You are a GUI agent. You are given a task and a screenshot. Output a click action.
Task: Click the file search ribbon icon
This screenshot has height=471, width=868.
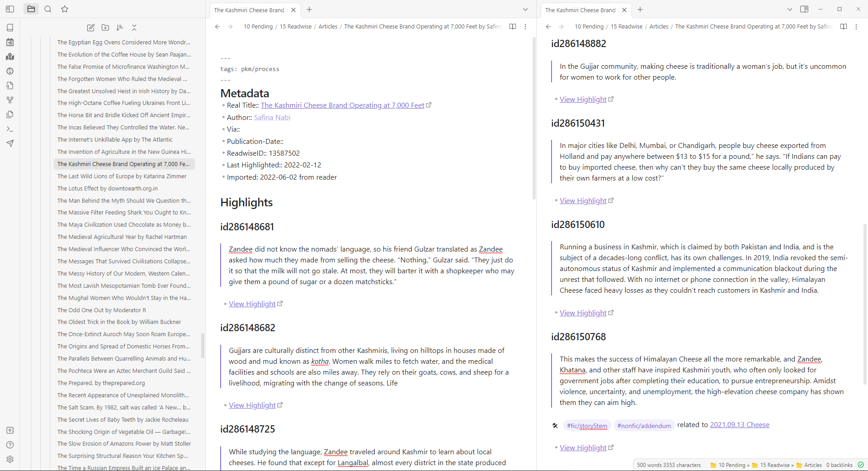pyautogui.click(x=10, y=86)
